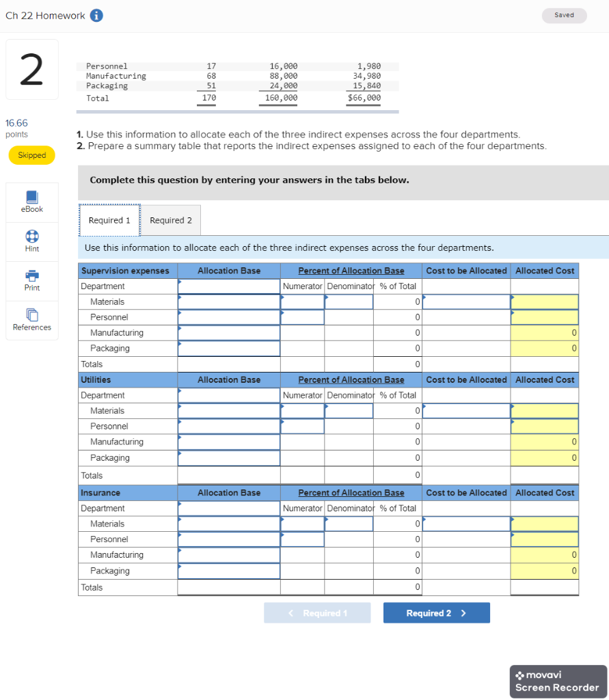Viewport: 609px width, 700px height.
Task: Click the Manufacturing row in data table
Action: point(238,76)
